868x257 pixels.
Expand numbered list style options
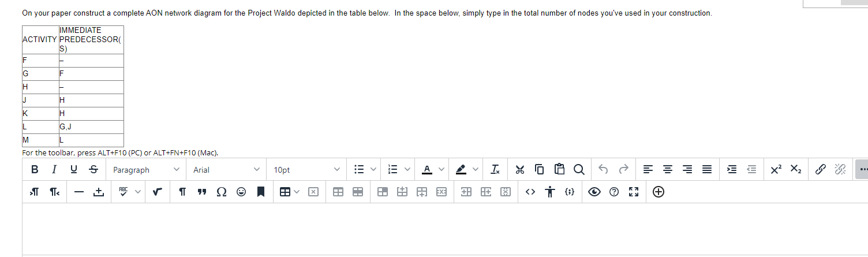407,170
